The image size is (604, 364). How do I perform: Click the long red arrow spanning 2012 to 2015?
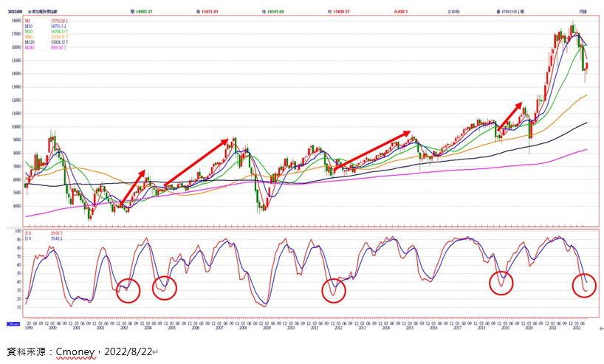coord(372,149)
